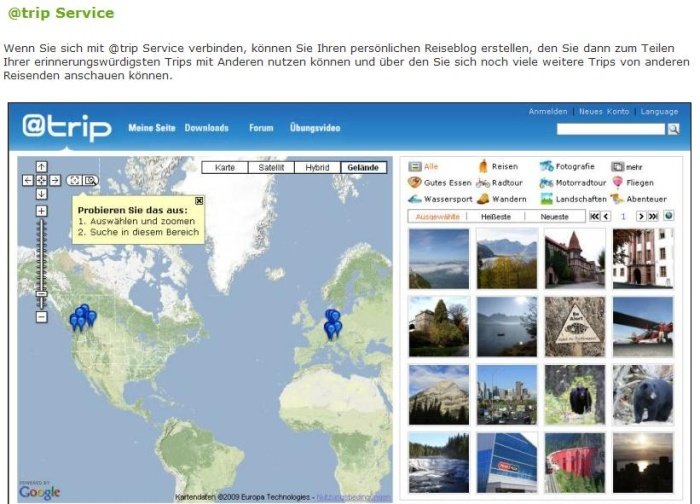Image resolution: width=700 pixels, height=504 pixels.
Task: Select the Wassersport category
Action: tap(440, 199)
